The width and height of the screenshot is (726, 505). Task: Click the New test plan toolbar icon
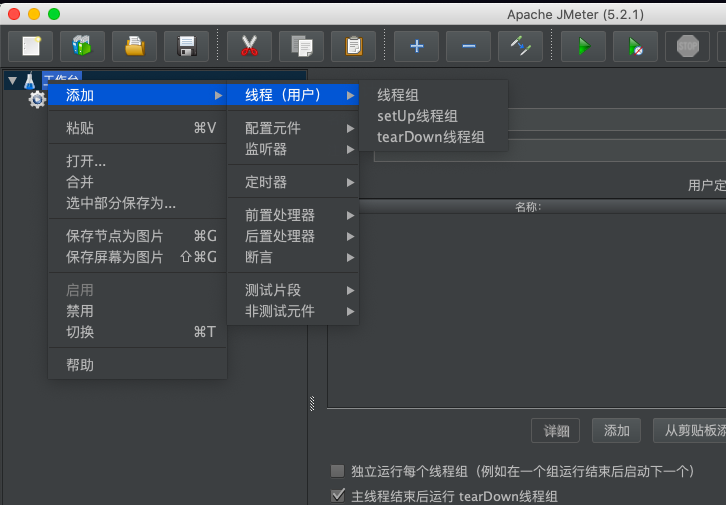(31, 46)
